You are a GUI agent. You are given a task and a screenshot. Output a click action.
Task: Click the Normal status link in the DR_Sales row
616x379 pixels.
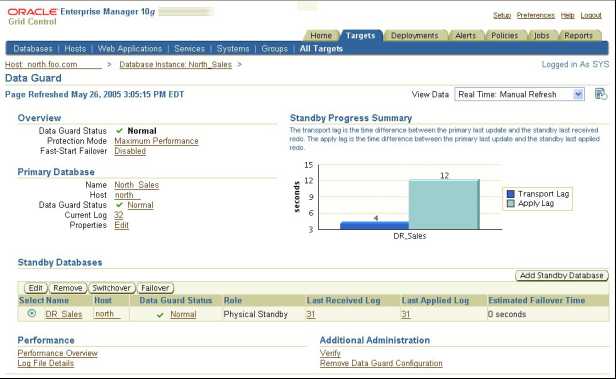(x=183, y=314)
